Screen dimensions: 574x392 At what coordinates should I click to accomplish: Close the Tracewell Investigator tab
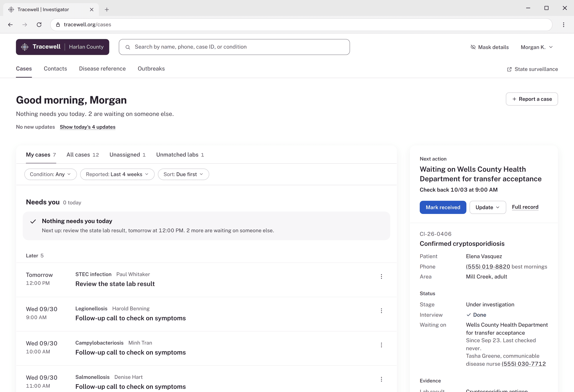pyautogui.click(x=92, y=10)
